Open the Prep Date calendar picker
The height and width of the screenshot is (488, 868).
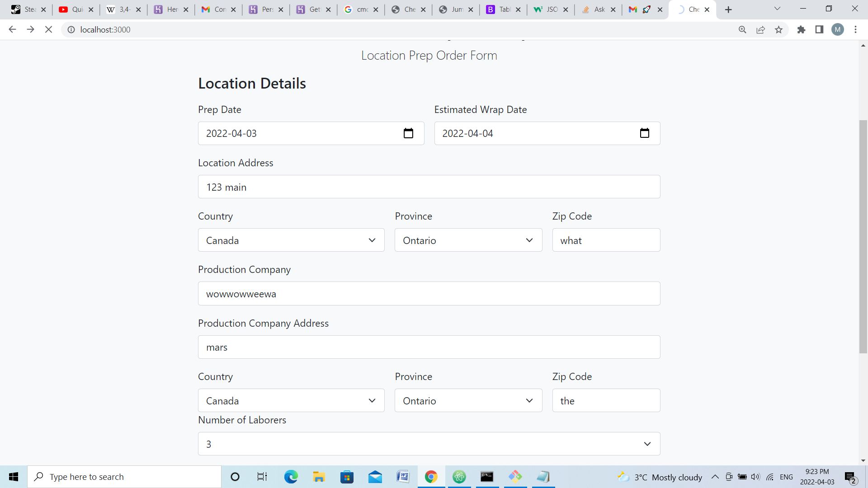(408, 133)
